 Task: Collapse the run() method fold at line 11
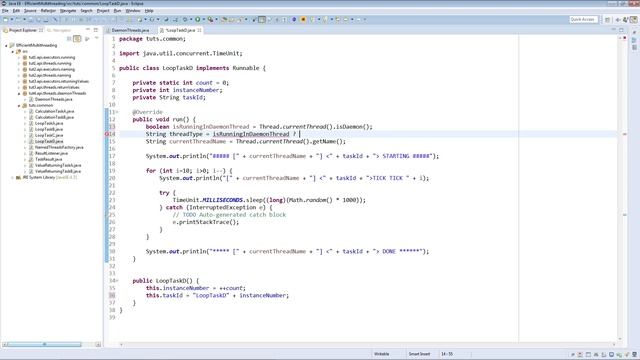117,112
